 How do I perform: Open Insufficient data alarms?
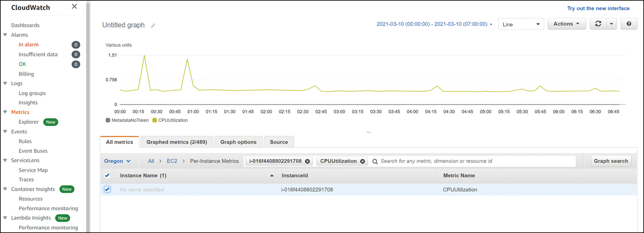38,55
